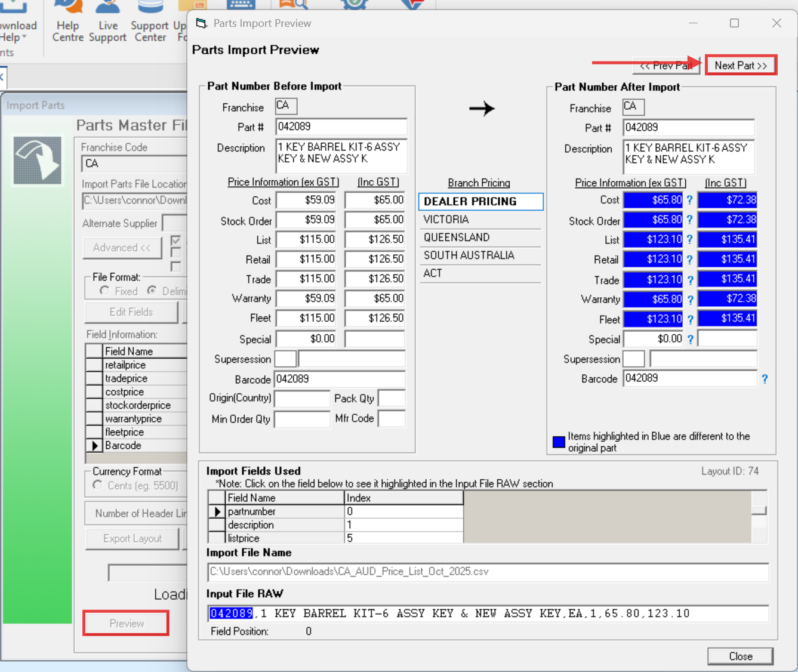Viewport: 798px width, 672px height.
Task: Select ACT branch pricing
Action: tap(481, 273)
